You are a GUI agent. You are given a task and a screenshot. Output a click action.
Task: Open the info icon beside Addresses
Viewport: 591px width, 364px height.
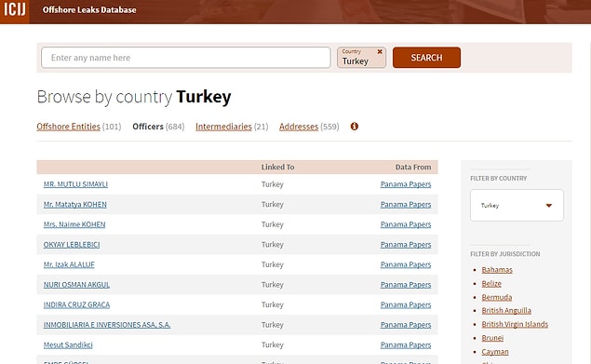tap(354, 127)
